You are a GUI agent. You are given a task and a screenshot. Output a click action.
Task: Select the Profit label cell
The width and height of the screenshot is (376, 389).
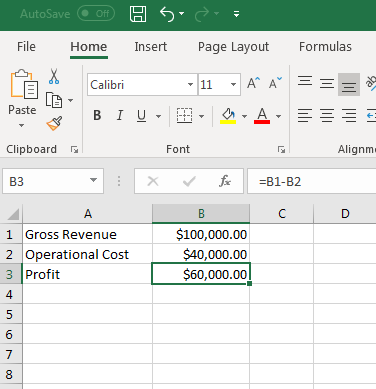[x=88, y=274]
